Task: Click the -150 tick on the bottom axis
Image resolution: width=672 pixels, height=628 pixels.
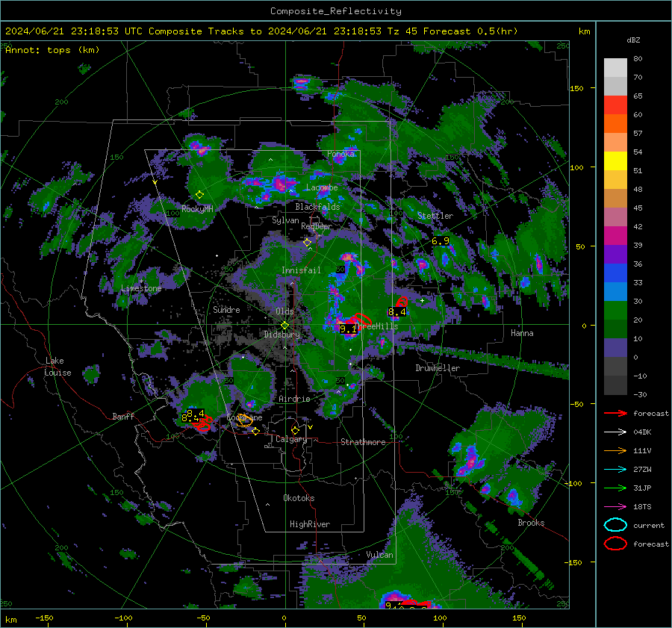Action: 44,618
